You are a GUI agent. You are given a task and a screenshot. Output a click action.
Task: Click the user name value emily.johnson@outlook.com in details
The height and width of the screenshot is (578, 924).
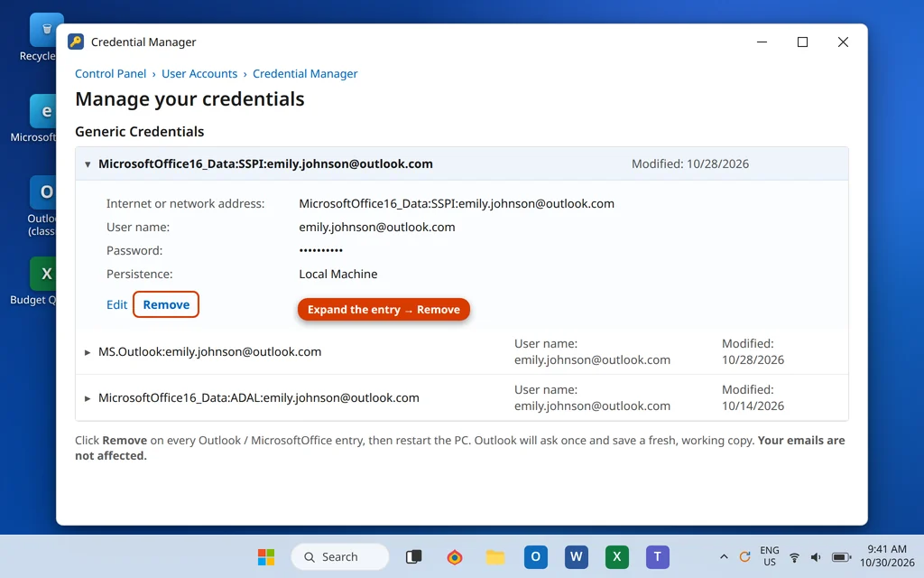coord(376,227)
